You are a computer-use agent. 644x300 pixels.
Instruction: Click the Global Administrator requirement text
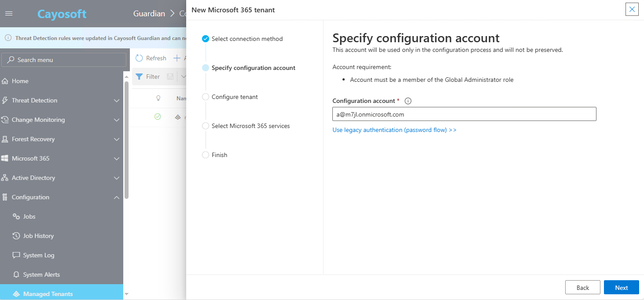point(432,80)
